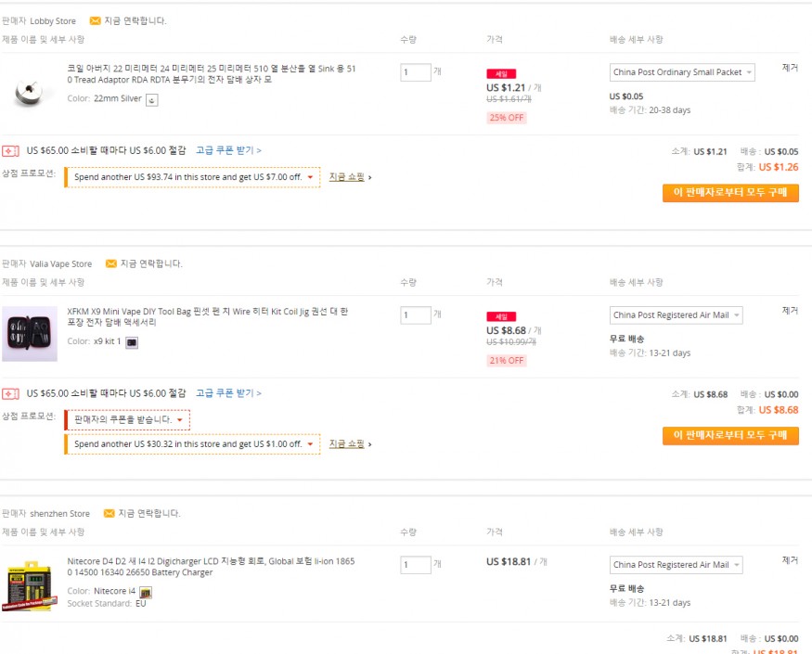Click coupon icon in Lobby Store section
This screenshot has width=812, height=654.
(10, 150)
